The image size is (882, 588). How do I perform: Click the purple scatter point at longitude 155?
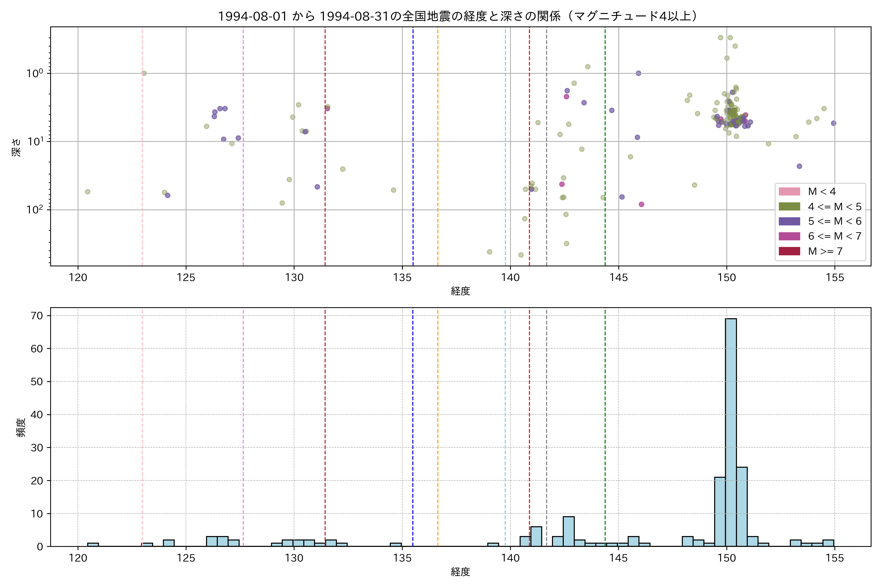pos(833,123)
